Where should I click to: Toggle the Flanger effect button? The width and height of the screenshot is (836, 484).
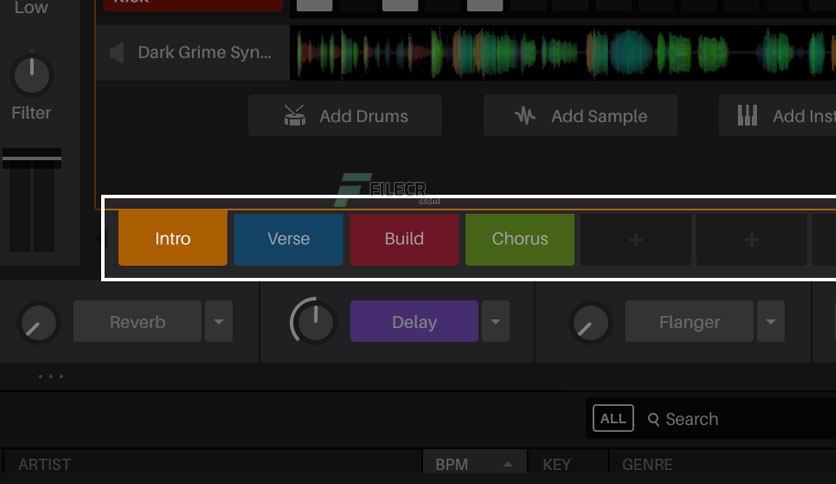pyautogui.click(x=689, y=321)
